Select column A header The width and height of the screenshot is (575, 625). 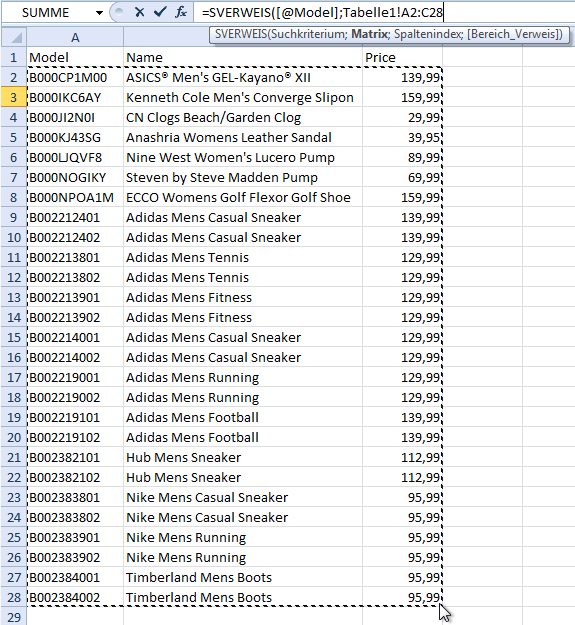[x=75, y=37]
